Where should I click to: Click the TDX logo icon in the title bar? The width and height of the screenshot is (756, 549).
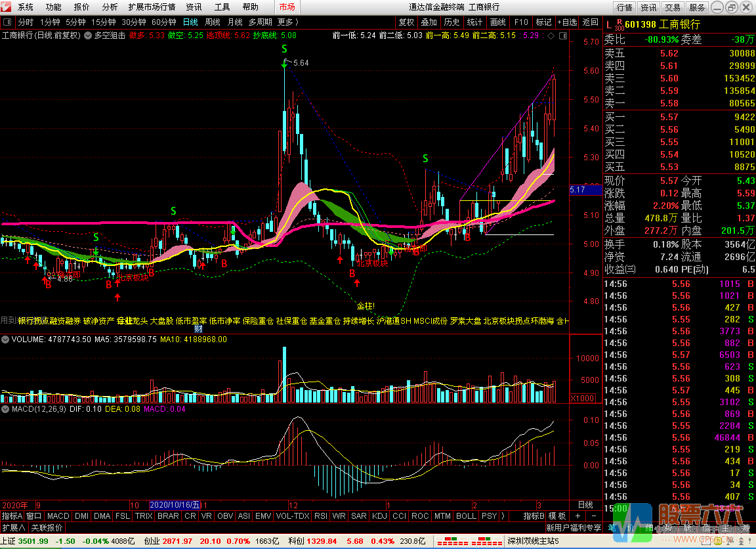(6, 7)
